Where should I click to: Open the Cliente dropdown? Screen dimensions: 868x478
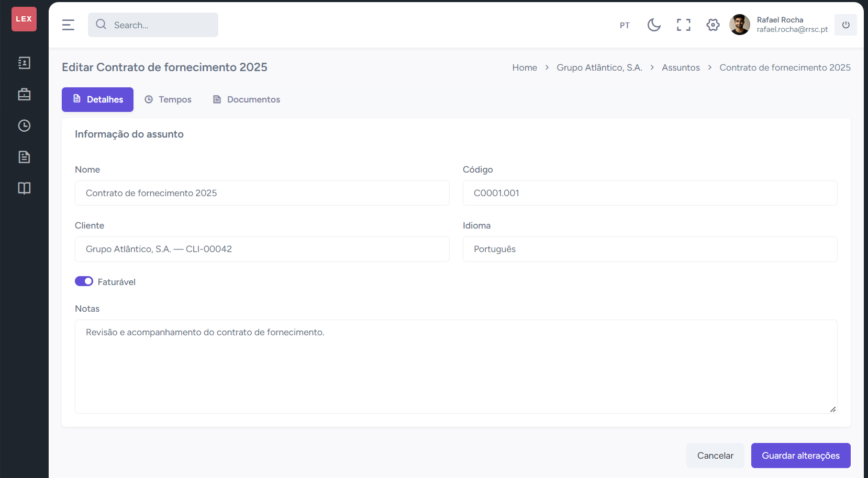point(262,249)
